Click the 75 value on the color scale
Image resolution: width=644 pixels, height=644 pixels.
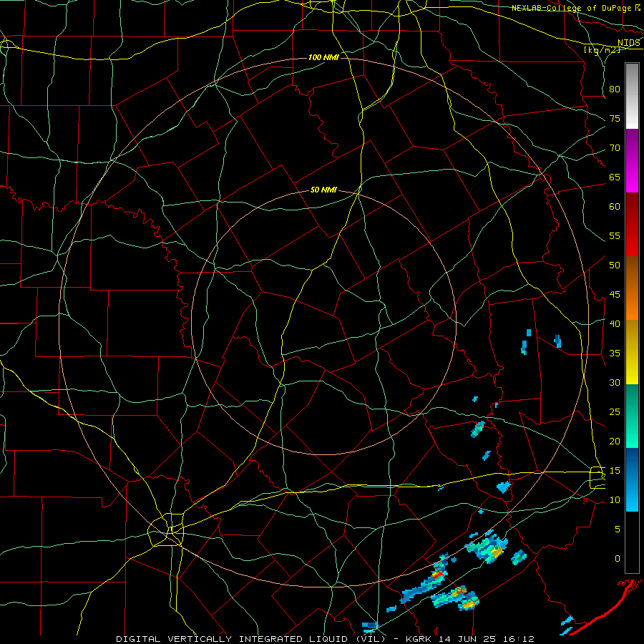(615, 118)
